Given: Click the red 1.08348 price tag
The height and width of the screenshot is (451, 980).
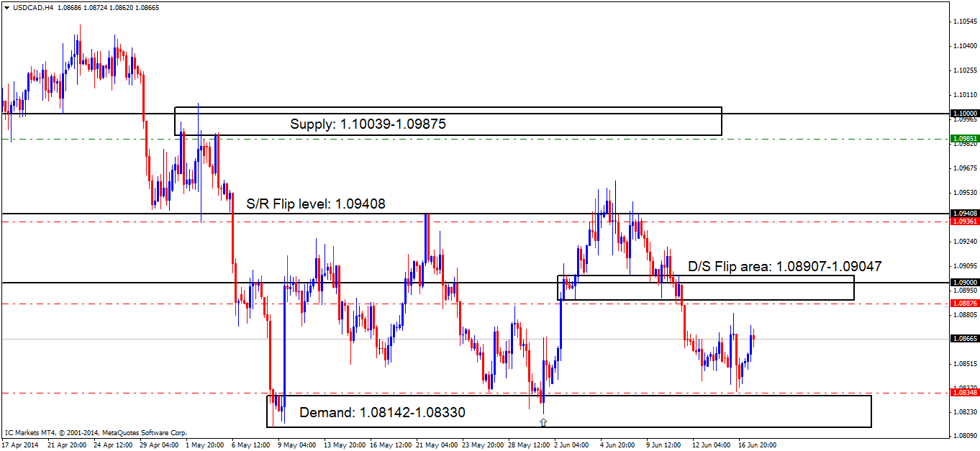Looking at the screenshot, I should [964, 393].
